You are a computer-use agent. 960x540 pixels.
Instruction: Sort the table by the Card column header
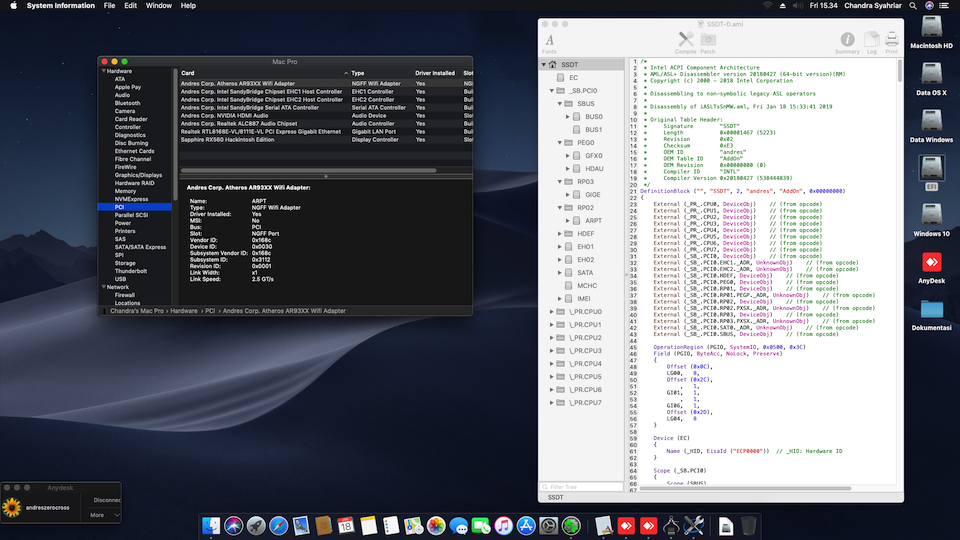pyautogui.click(x=264, y=73)
